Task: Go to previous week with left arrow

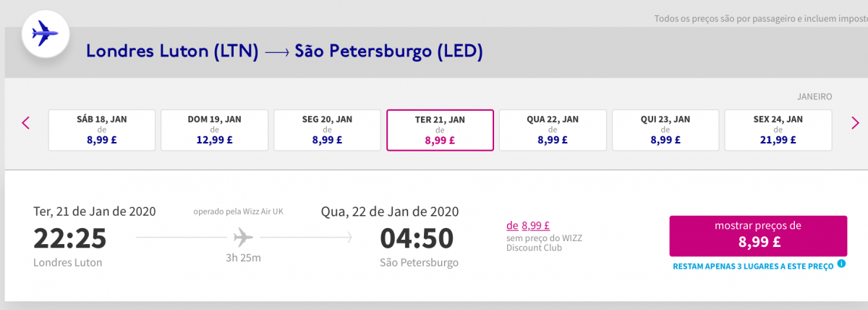Action: coord(26,122)
